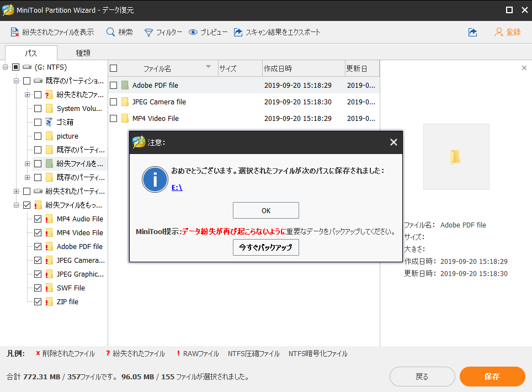Toggle the G: NTFS root checkbox
The image size is (532, 392).
click(x=15, y=67)
